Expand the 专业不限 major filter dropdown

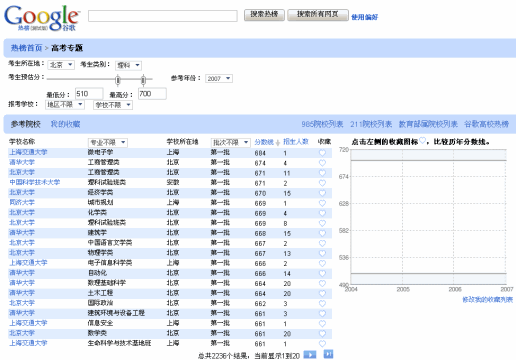pyautogui.click(x=108, y=143)
